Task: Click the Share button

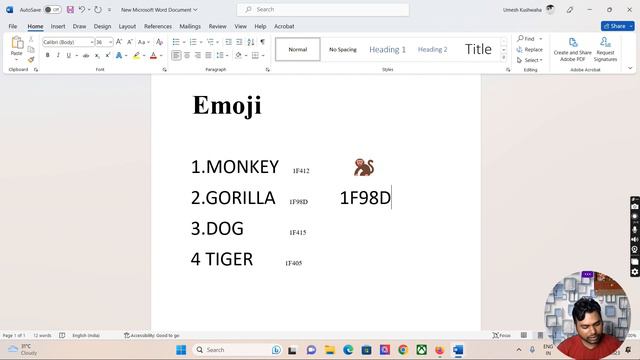Action: tap(615, 26)
